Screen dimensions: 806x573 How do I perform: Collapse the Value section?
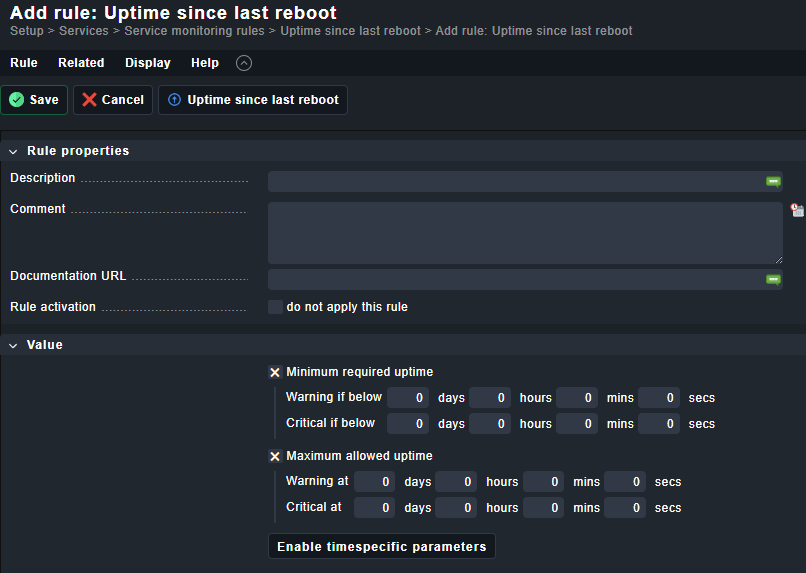tap(14, 345)
